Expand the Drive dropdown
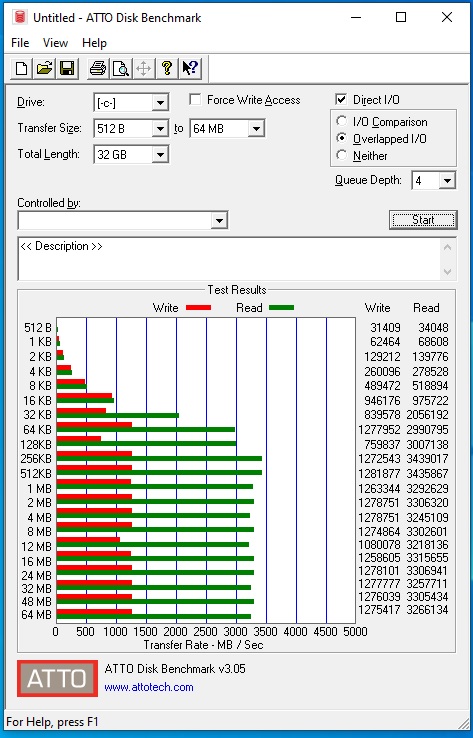Image resolution: width=473 pixels, height=738 pixels. click(160, 103)
